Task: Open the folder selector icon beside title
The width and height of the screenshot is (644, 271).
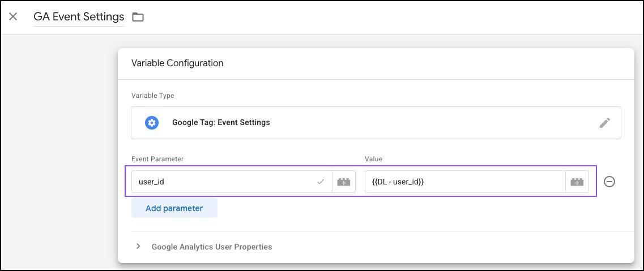Action: (x=138, y=17)
